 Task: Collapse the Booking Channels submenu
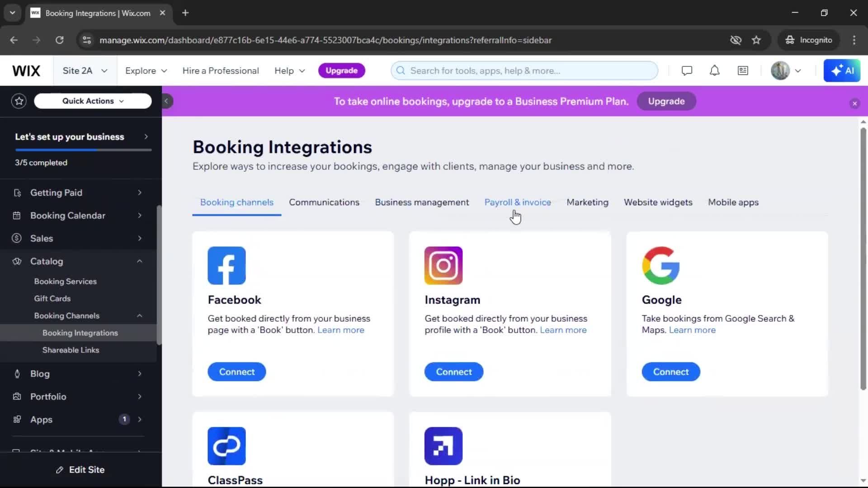[x=139, y=316]
